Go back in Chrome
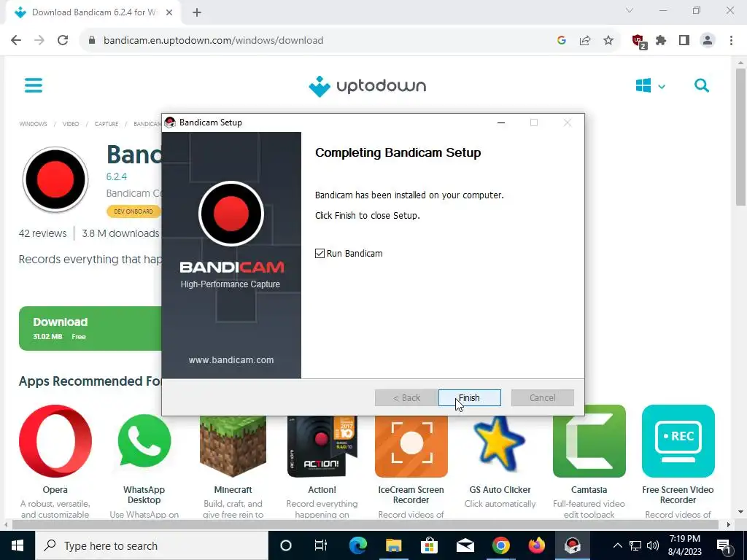747x560 pixels. [16, 41]
